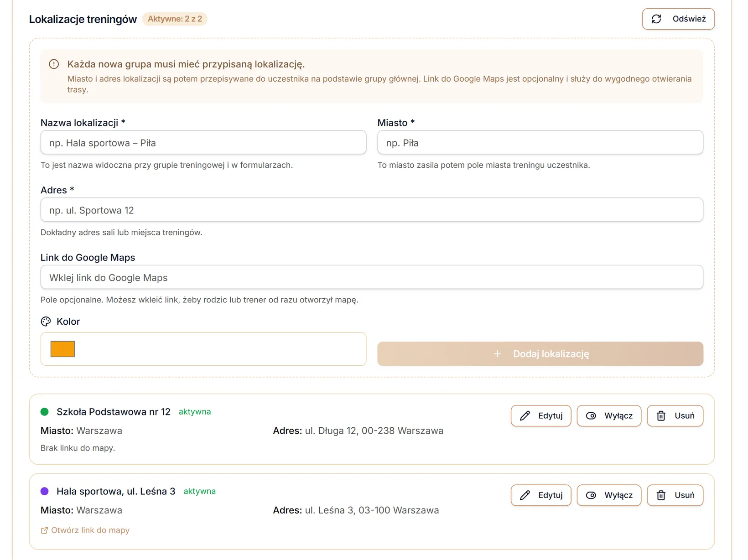Image resolution: width=748 pixels, height=560 pixels.
Task: Click the green status dot of Szkoła Podstawowa
Action: click(x=45, y=412)
